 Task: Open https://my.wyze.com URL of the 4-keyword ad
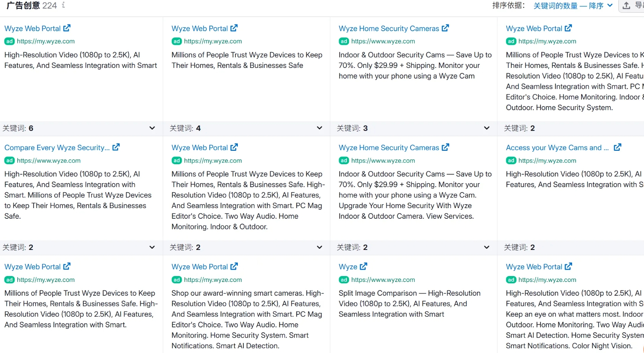point(213,41)
